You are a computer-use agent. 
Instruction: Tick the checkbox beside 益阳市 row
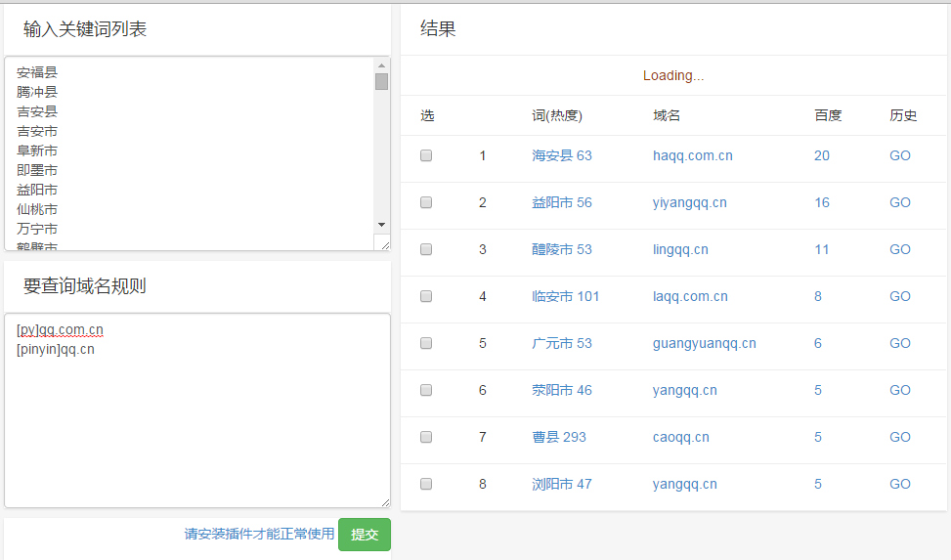tap(426, 202)
